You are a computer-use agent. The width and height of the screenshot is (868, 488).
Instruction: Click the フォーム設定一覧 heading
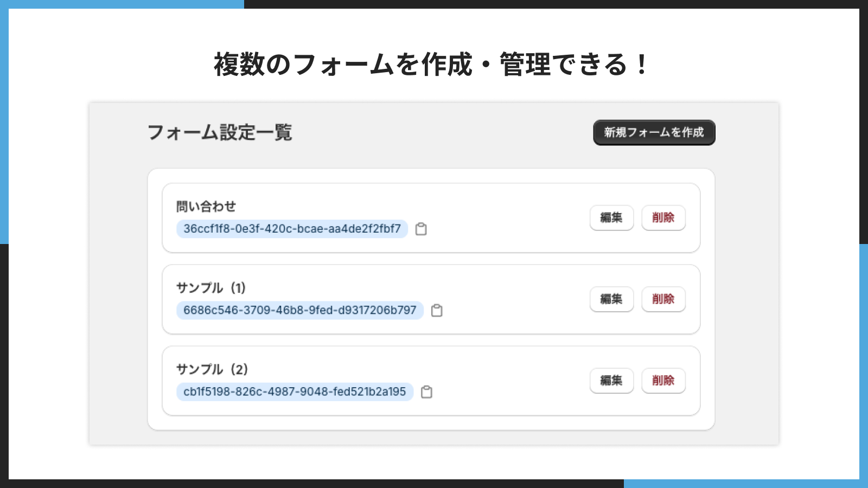220,132
